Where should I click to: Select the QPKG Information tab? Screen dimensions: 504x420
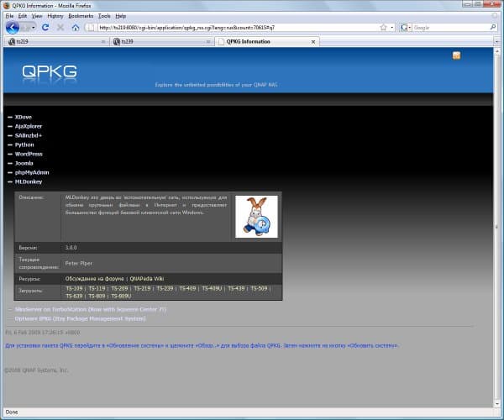coord(267,41)
